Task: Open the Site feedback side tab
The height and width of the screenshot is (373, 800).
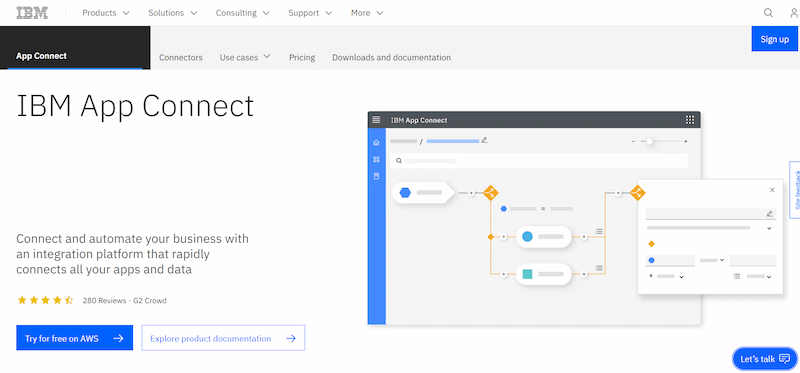Action: click(795, 190)
